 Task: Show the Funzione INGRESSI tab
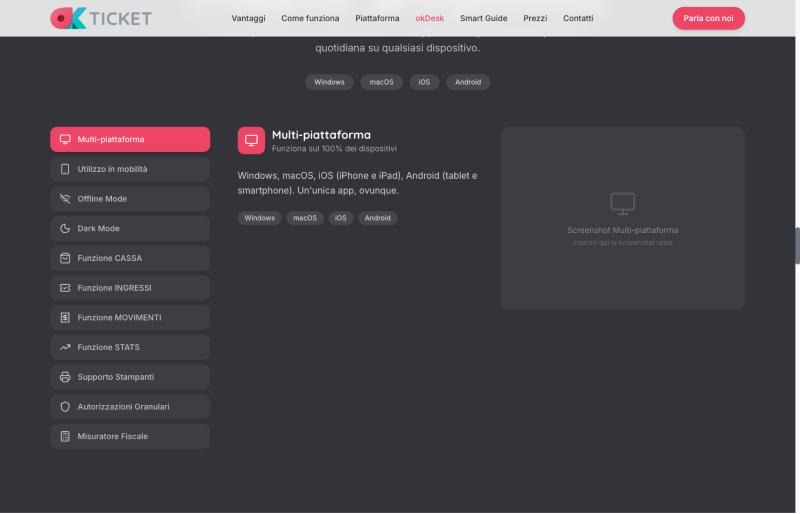(x=130, y=288)
